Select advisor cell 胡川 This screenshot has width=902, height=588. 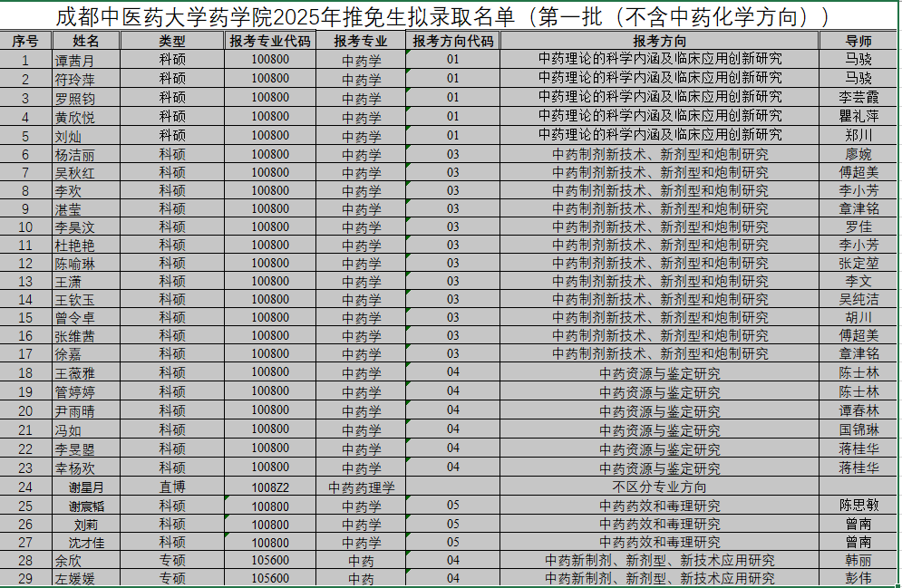pos(858,317)
